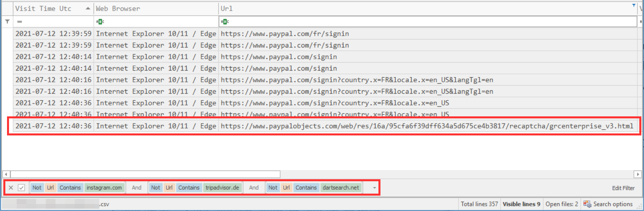Click the Search options icon
This screenshot has width=644, height=211.
tap(588, 204)
